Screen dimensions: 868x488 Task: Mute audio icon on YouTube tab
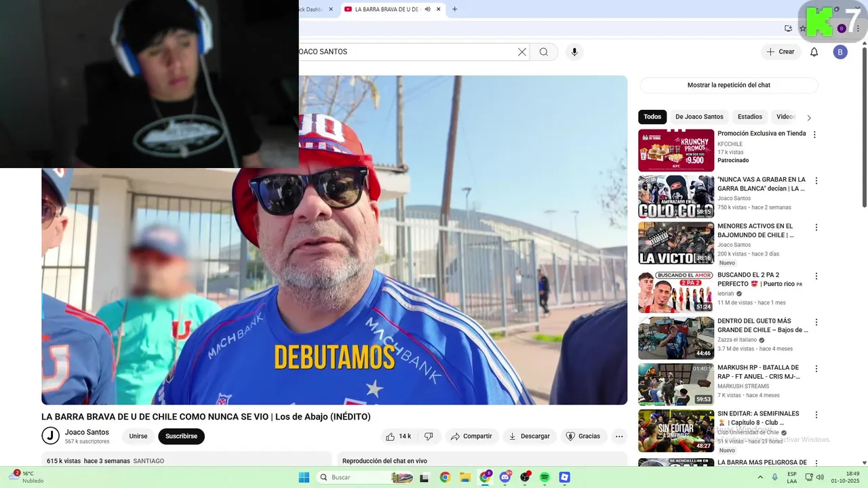427,9
